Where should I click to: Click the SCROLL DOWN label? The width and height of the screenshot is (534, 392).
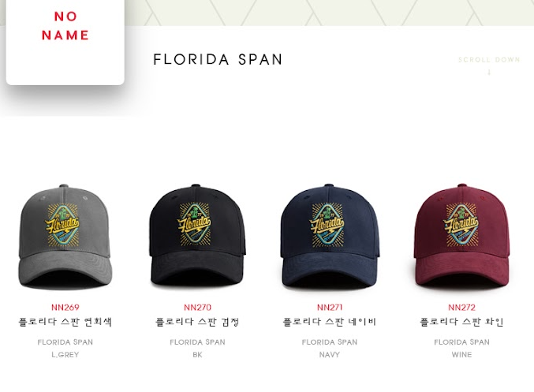489,60
